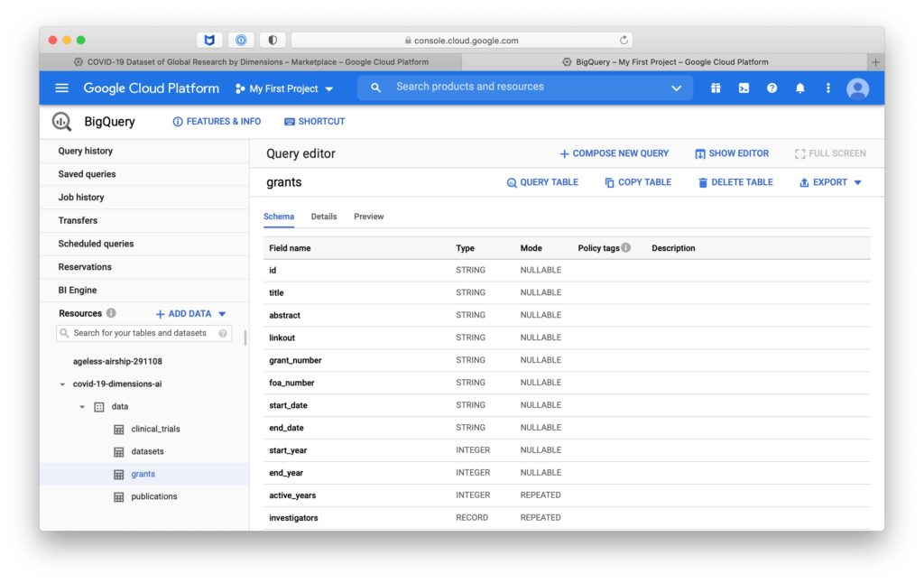Image resolution: width=924 pixels, height=583 pixels.
Task: Collapse the data dataset node
Action: [x=82, y=407]
